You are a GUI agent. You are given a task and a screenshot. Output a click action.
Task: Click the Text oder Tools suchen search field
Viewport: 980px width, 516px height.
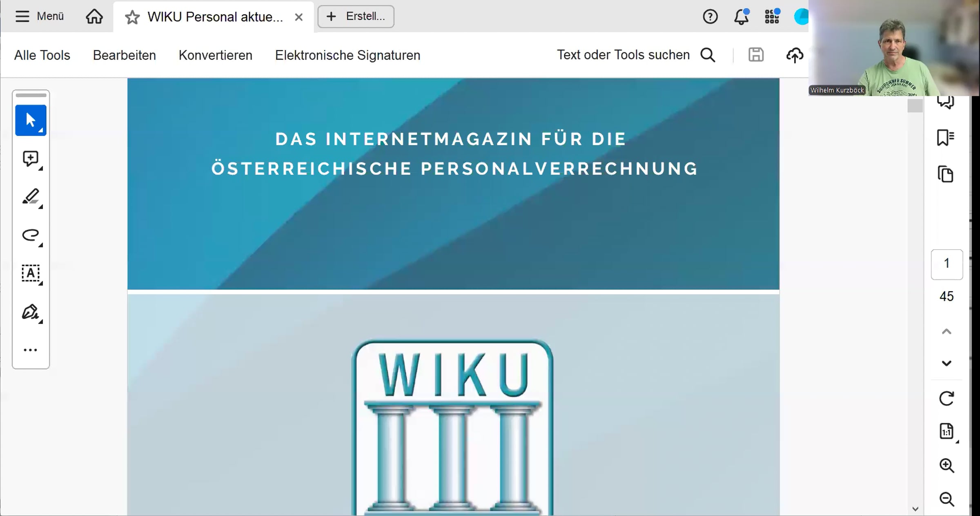[x=623, y=55]
